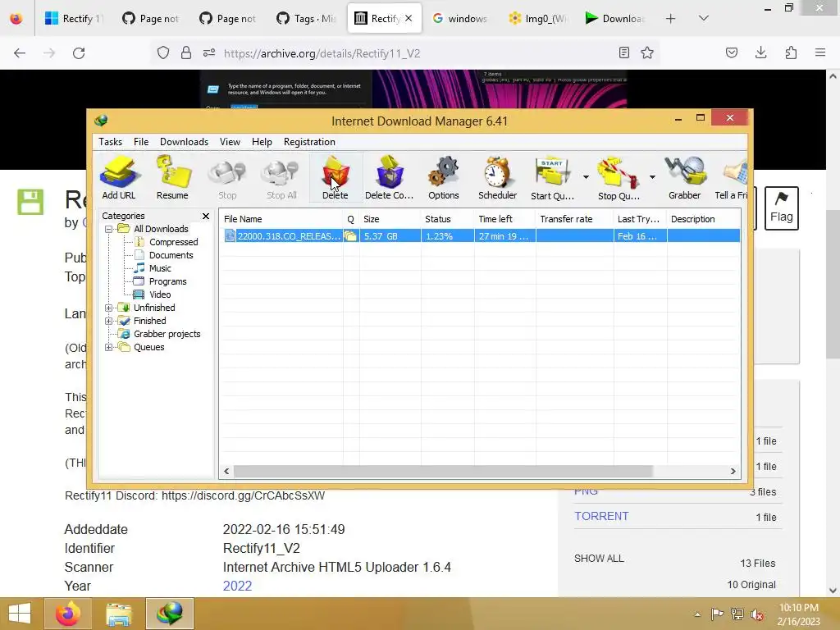
Task: Sort by the Time left column header
Action: point(504,219)
